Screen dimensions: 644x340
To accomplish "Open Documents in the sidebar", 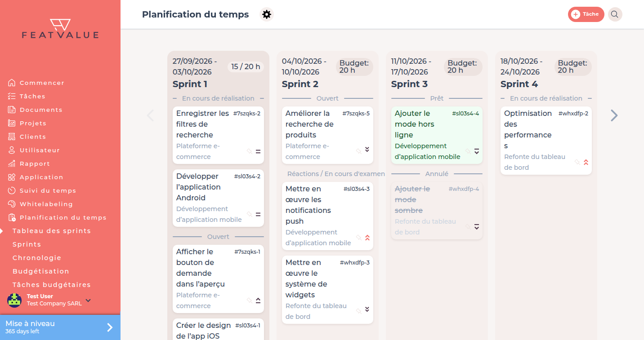I will [41, 110].
